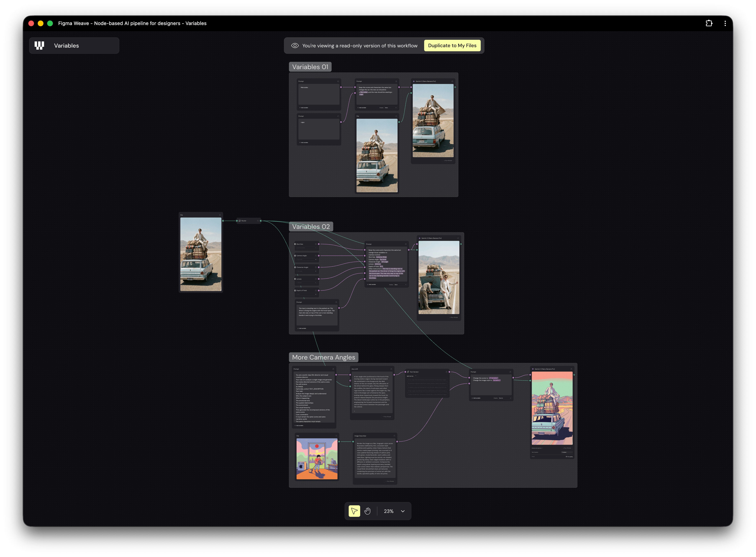Viewport: 756px width, 557px height.
Task: Select the Camera Angle radio button
Action: click(x=295, y=256)
